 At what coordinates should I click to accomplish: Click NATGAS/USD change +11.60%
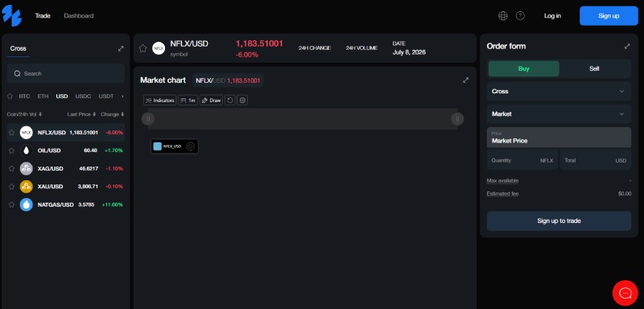point(113,204)
